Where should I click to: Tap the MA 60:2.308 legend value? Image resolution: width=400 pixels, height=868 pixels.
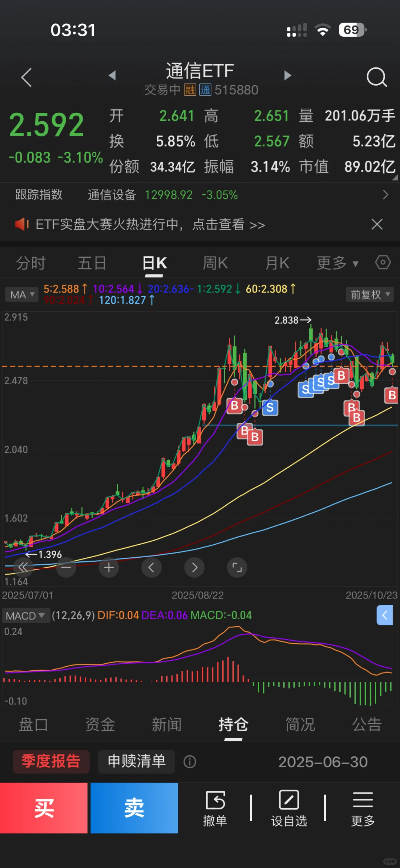pos(270,289)
